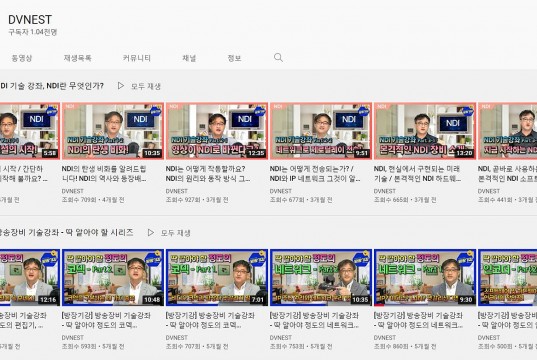This screenshot has width=537, height=360.
Task: Open 딱 알아야 정도의 코덱 title under 10:48 video
Action: coord(106,320)
